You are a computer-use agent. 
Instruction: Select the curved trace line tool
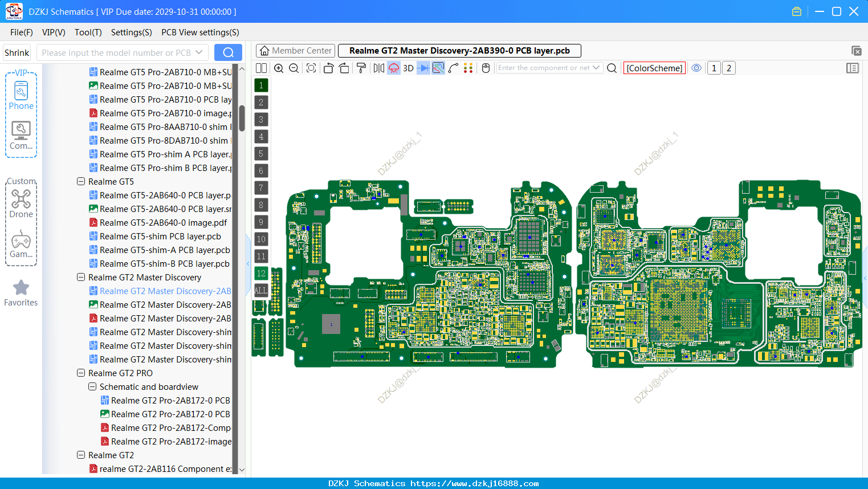tap(454, 68)
